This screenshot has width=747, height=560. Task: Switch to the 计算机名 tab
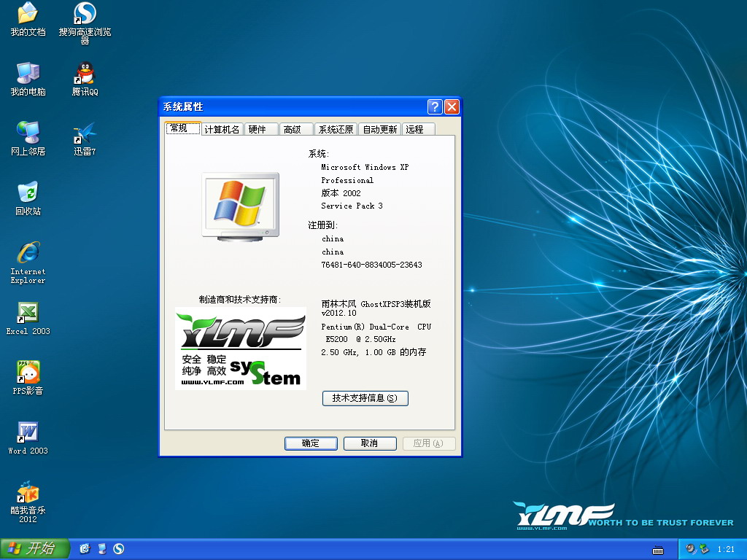222,129
